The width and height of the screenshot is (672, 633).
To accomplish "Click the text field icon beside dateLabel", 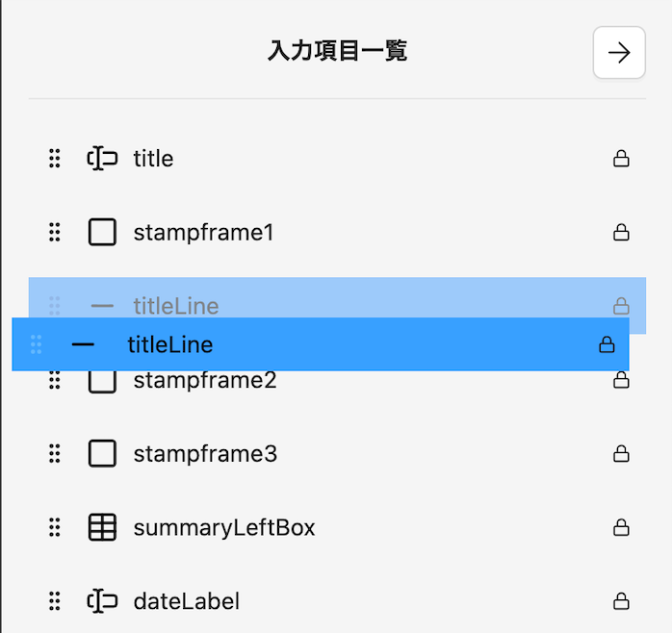I will (x=102, y=601).
